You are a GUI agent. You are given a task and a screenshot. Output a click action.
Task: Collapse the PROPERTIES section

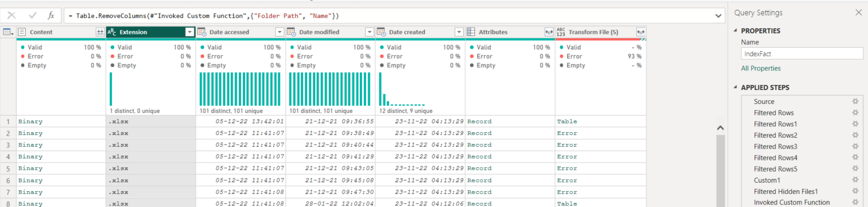click(x=736, y=31)
